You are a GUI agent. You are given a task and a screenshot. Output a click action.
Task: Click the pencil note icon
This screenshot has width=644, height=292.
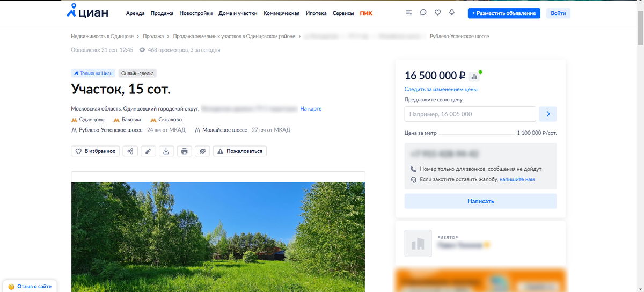pyautogui.click(x=148, y=151)
